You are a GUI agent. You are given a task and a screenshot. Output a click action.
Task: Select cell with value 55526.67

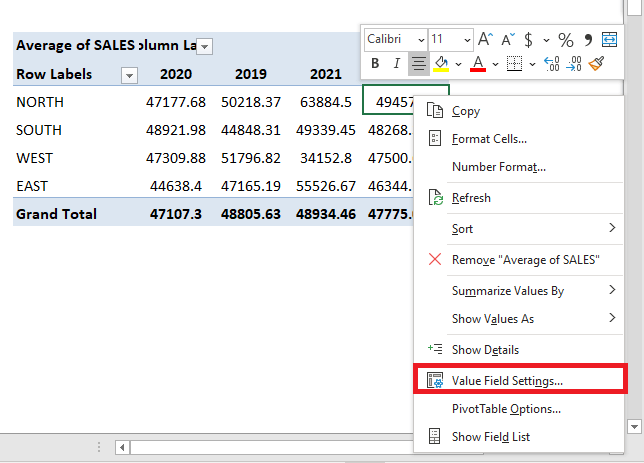(326, 186)
